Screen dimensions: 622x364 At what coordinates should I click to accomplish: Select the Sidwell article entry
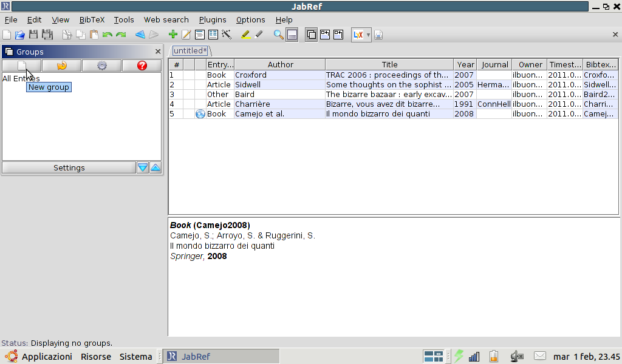tap(393, 85)
